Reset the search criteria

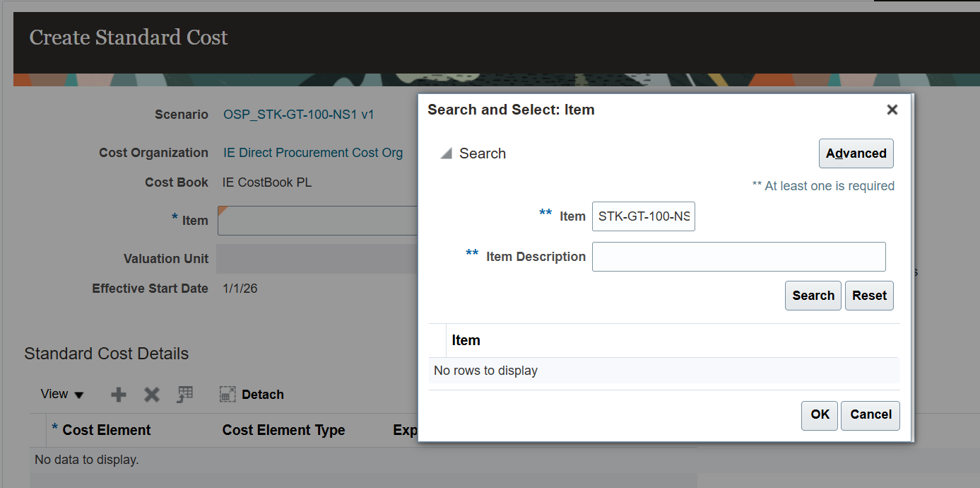pyautogui.click(x=869, y=296)
